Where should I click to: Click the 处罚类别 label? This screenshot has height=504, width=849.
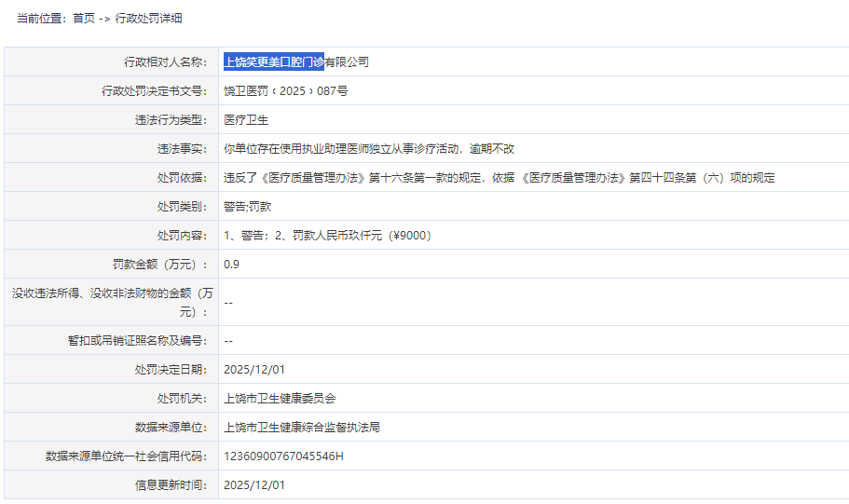coord(183,206)
